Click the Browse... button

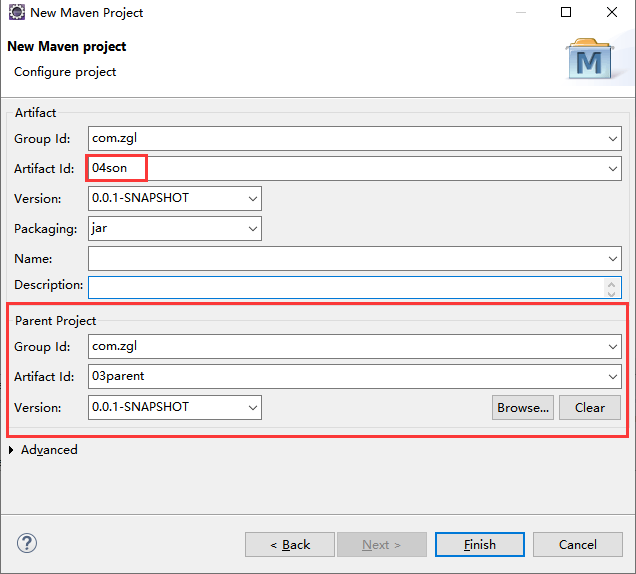523,408
